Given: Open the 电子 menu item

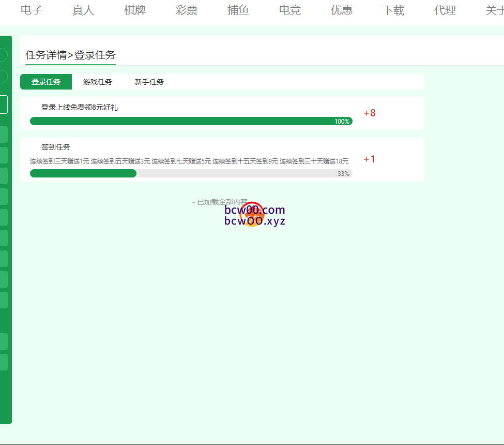Looking at the screenshot, I should click(x=32, y=10).
